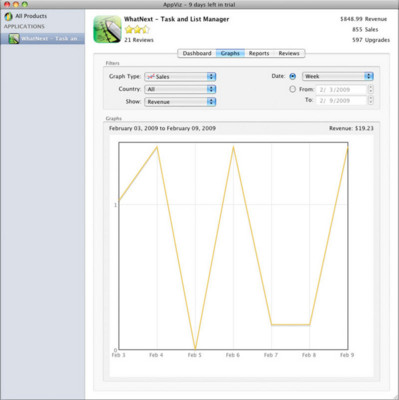Open the Graph Type dropdown
Screen dimensions: 399x400
coord(180,77)
